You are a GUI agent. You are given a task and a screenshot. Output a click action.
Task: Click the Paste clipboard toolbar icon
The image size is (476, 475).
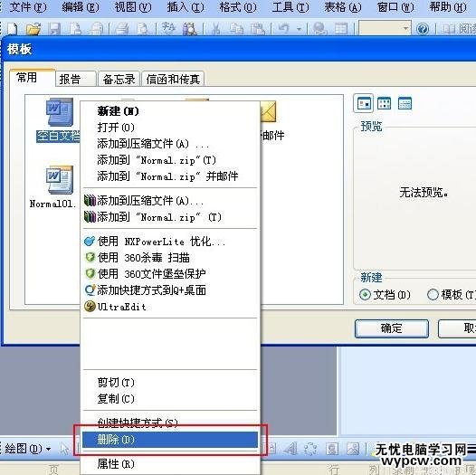[257, 30]
